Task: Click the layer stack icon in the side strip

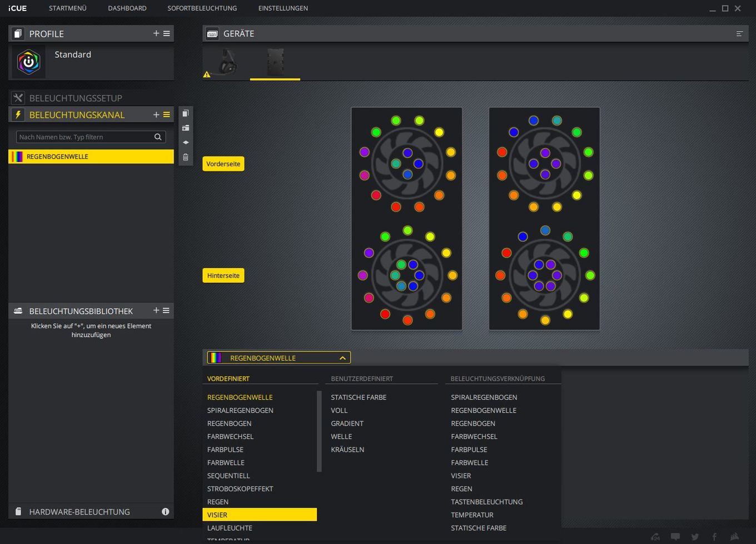Action: point(186,142)
